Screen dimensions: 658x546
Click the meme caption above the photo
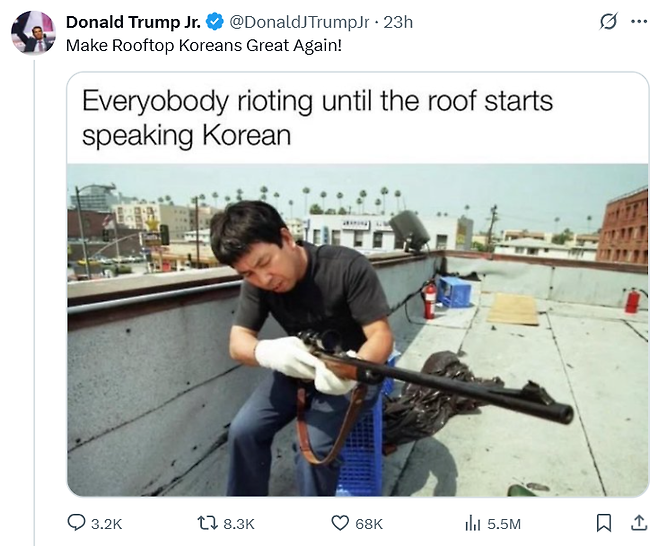point(317,118)
